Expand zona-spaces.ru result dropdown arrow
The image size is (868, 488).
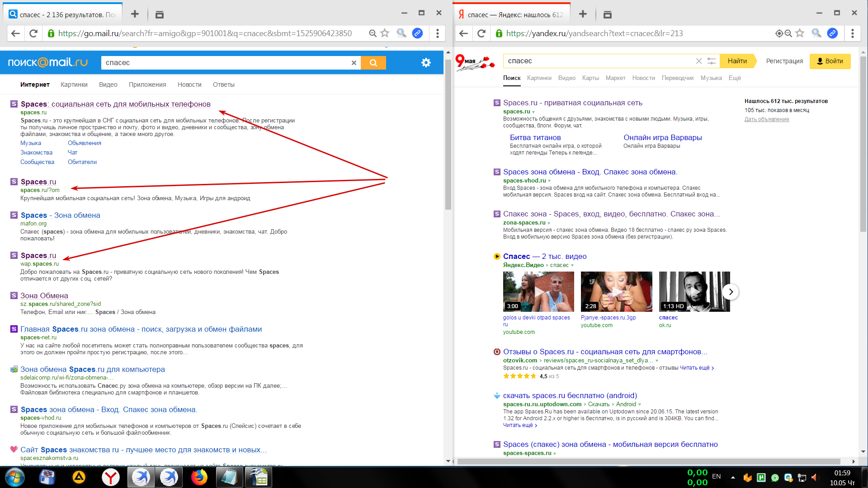(x=549, y=223)
